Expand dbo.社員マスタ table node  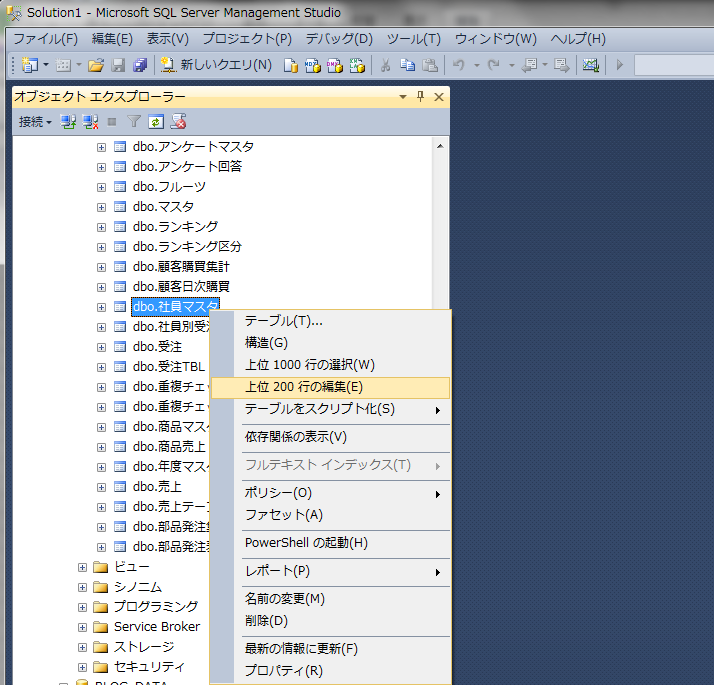point(102,307)
